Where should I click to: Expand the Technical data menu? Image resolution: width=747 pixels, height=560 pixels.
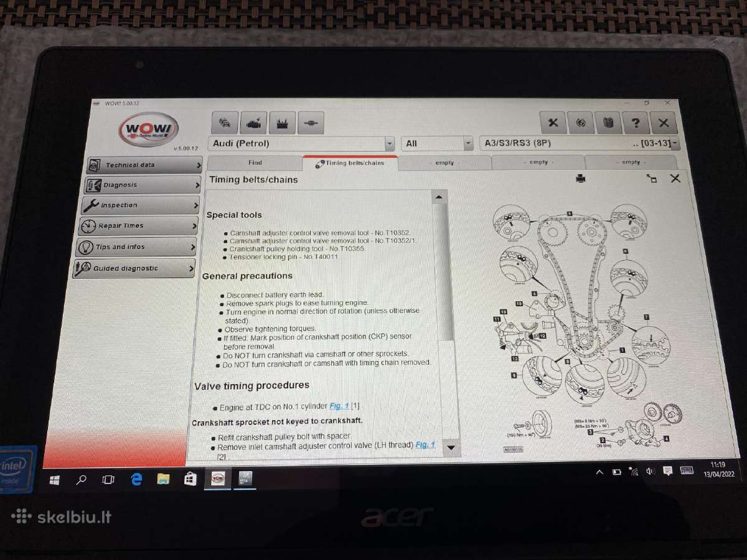[144, 165]
